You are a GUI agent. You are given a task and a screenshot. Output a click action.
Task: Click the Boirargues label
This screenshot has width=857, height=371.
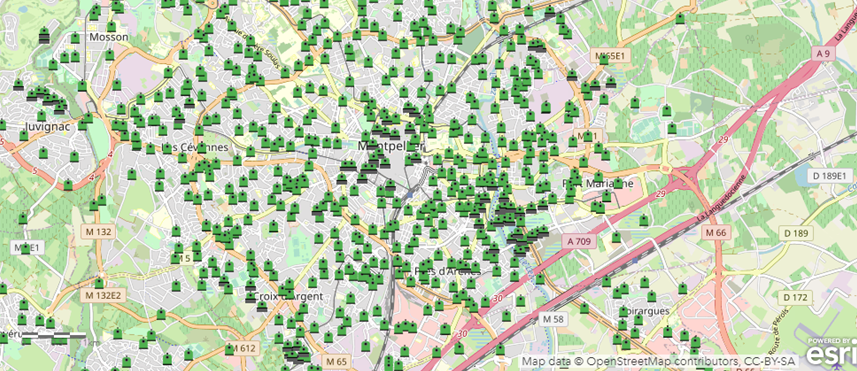(x=645, y=311)
